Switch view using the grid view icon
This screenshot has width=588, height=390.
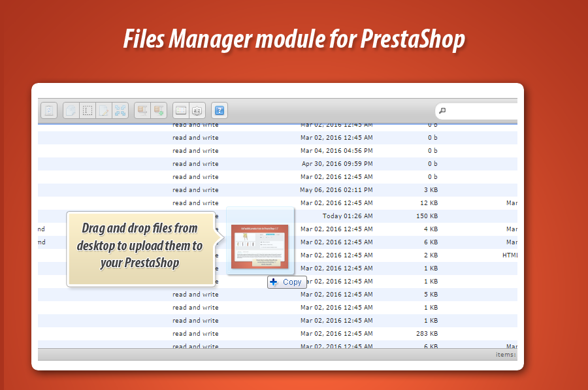(180, 110)
